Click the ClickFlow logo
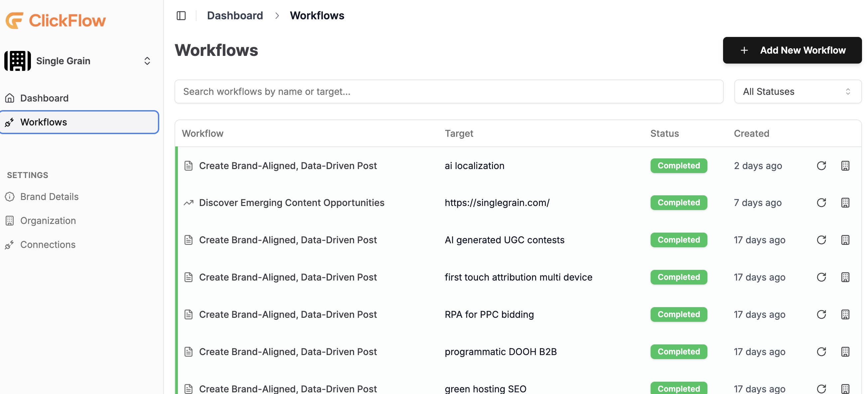This screenshot has width=868, height=394. [56, 20]
